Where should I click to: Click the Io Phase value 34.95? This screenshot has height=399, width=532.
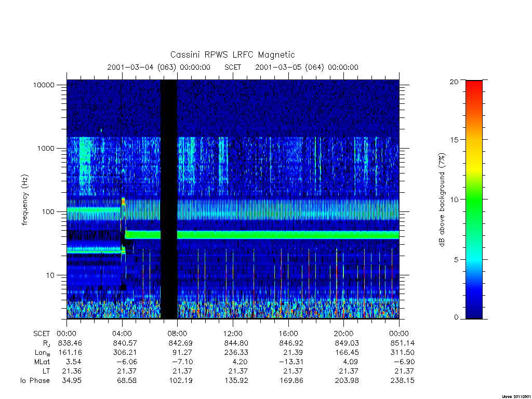(x=72, y=381)
